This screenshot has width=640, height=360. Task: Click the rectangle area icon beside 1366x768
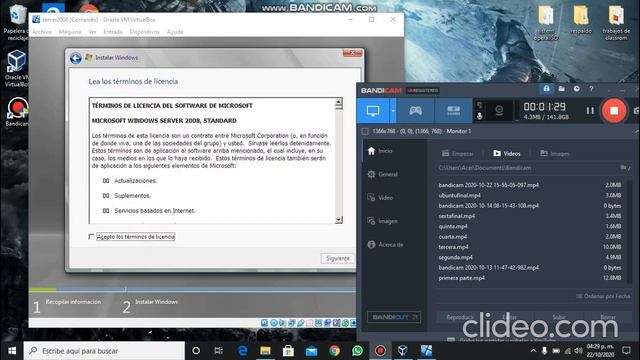point(365,131)
